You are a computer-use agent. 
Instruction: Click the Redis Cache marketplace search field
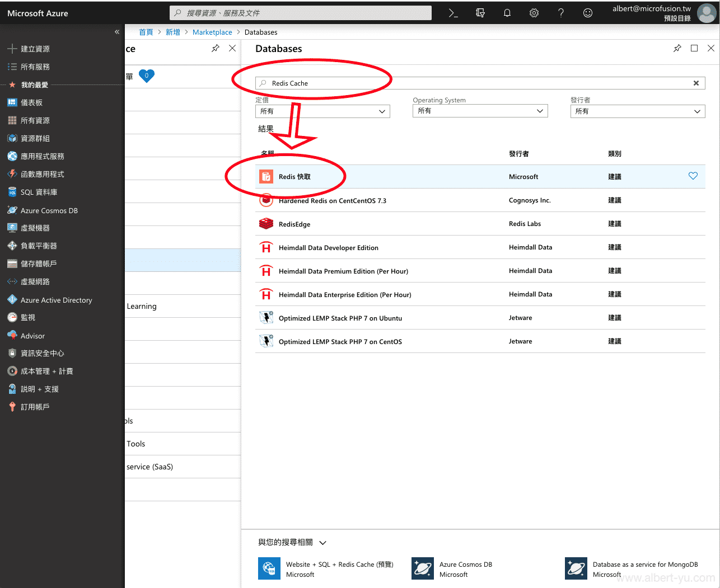480,83
